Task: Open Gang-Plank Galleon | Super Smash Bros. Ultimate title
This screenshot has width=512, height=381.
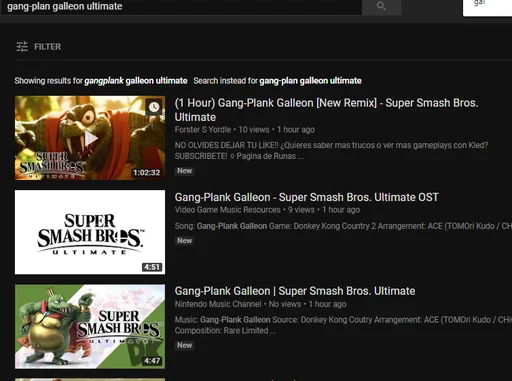Action: click(295, 291)
